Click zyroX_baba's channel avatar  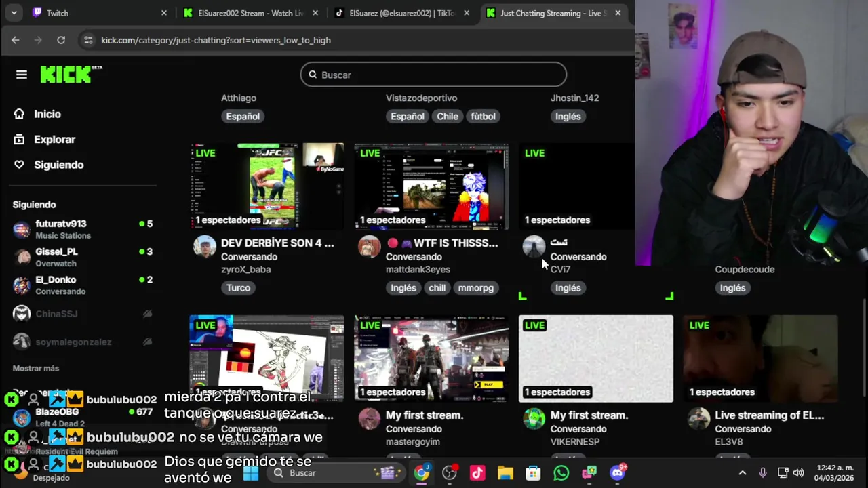pos(205,247)
